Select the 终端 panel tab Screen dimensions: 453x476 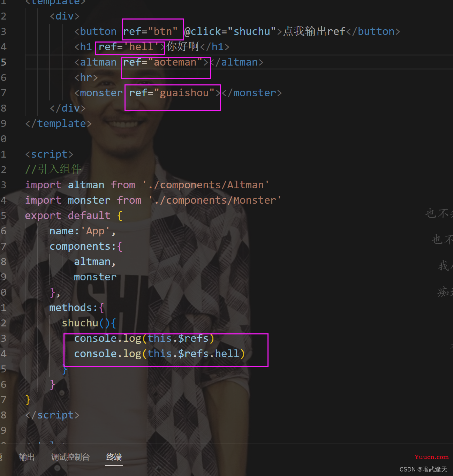[x=114, y=457]
